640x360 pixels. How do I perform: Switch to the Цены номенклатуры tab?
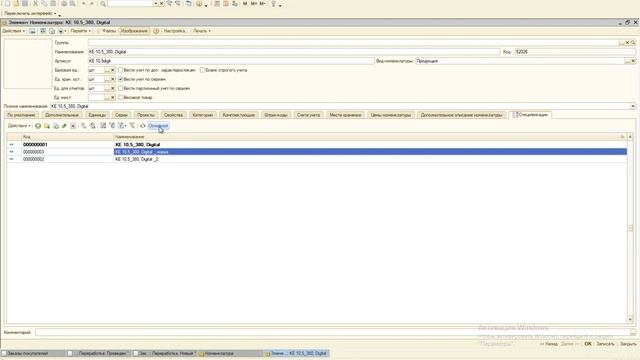pyautogui.click(x=391, y=115)
